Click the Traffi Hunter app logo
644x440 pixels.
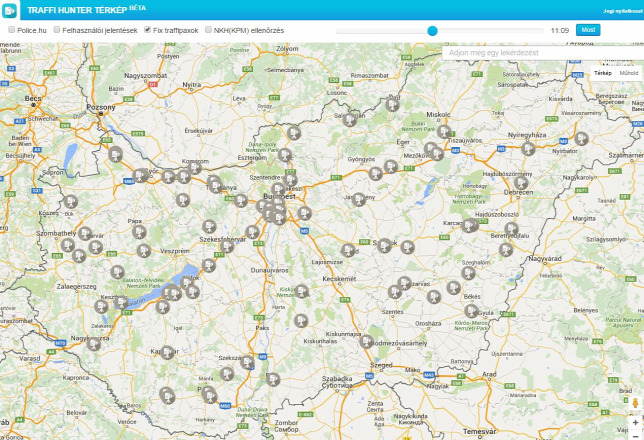(x=9, y=10)
